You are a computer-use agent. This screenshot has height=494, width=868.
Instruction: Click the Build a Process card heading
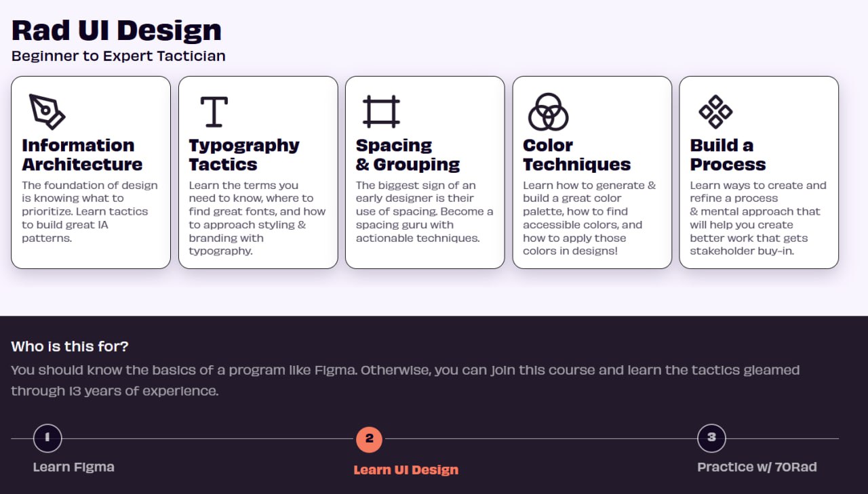[728, 155]
